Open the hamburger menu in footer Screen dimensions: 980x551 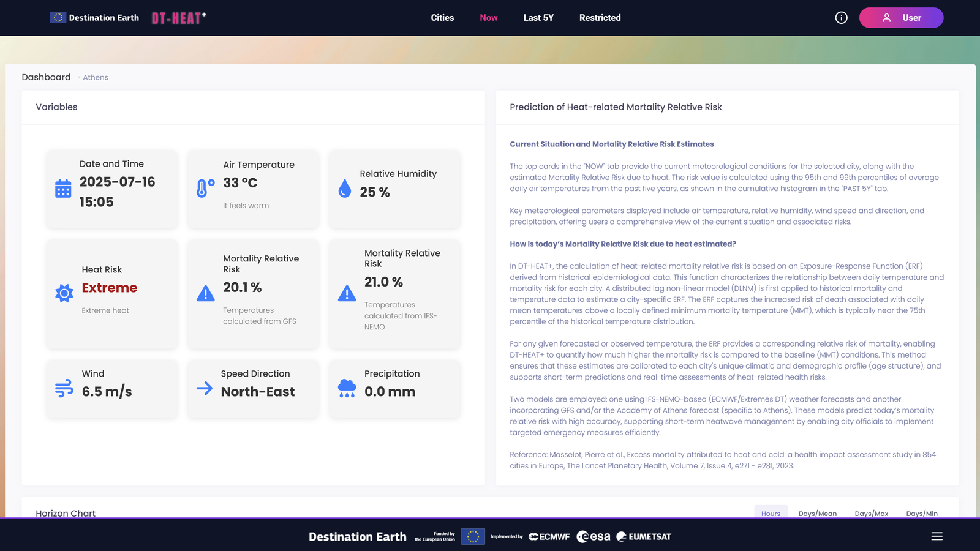pyautogui.click(x=937, y=536)
